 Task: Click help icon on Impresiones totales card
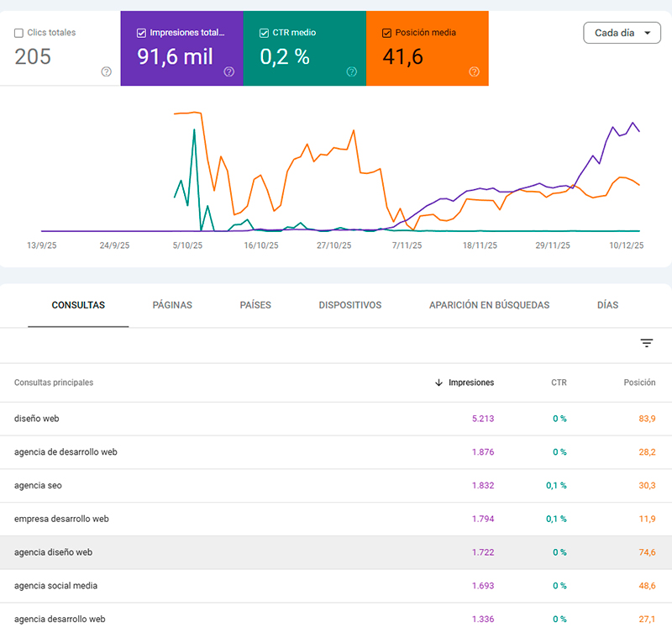point(228,71)
